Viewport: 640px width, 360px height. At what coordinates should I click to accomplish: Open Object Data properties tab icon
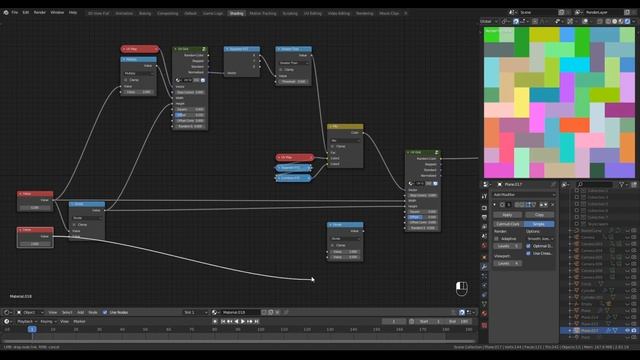pyautogui.click(x=484, y=304)
